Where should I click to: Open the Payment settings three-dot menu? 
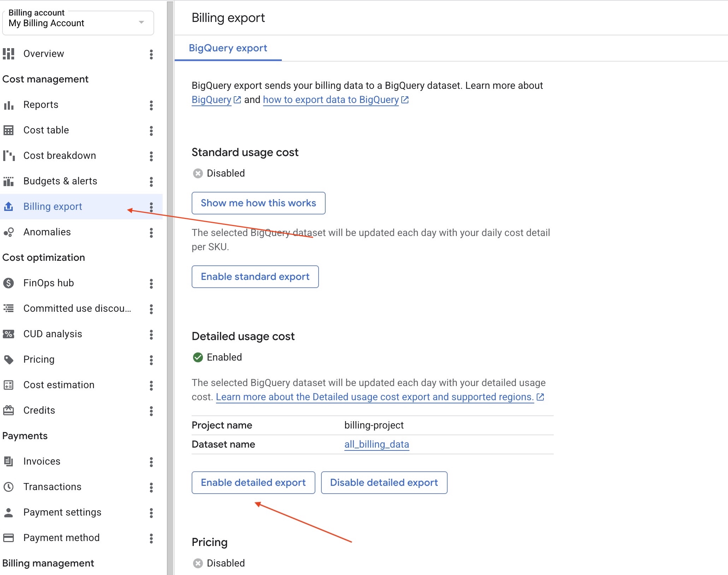click(151, 513)
